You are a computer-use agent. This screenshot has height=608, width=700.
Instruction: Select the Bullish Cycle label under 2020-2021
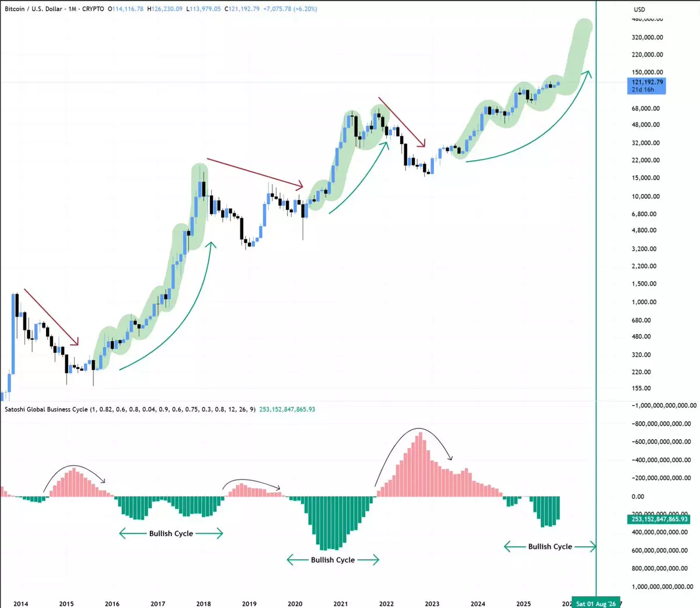[x=332, y=560]
